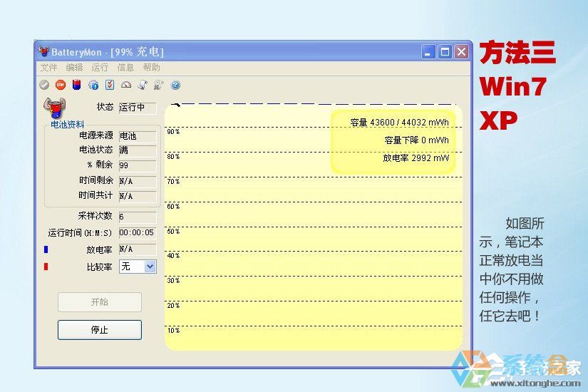
Task: Click the 容量 43600 / 44032 mWh text
Action: point(399,123)
